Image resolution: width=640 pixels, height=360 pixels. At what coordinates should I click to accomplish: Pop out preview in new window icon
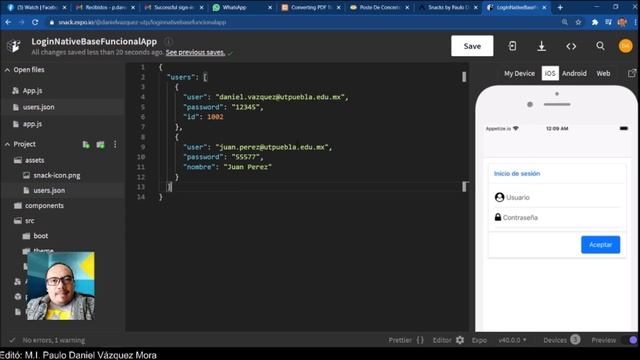632,73
